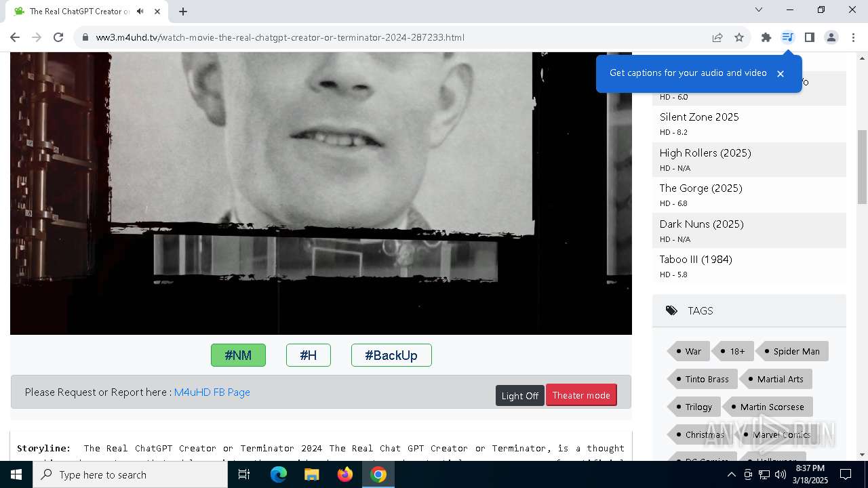
Task: Click the URL address bar
Action: pyautogui.click(x=400, y=37)
